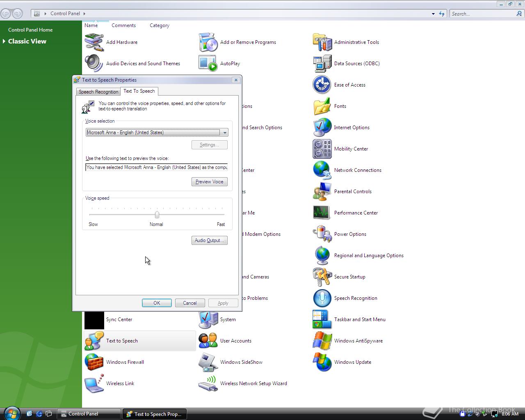
Task: Open the Power Options icon
Action: pyautogui.click(x=322, y=234)
